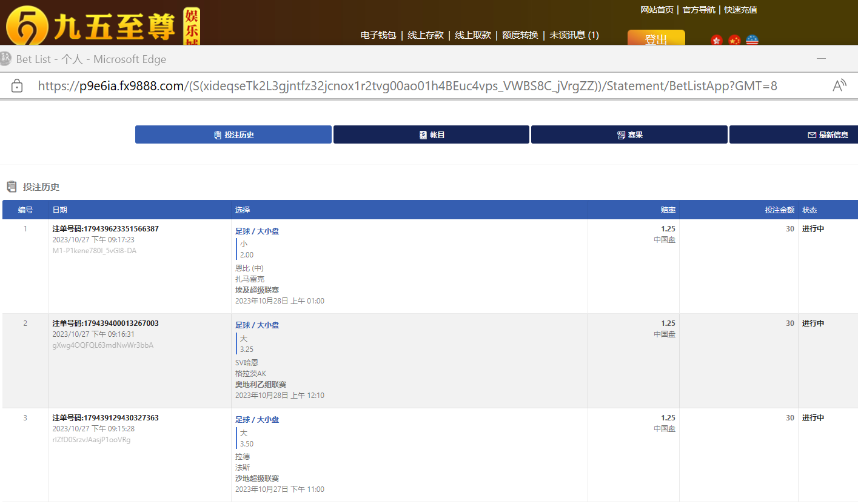Switch language using the US flag icon
Screen dimensions: 858x504
(x=752, y=41)
